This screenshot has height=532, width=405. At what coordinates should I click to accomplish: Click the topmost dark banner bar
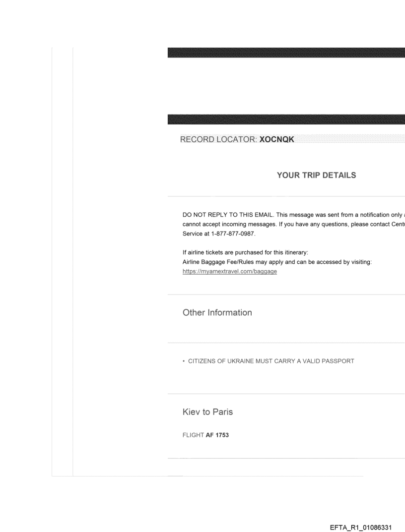286,53
